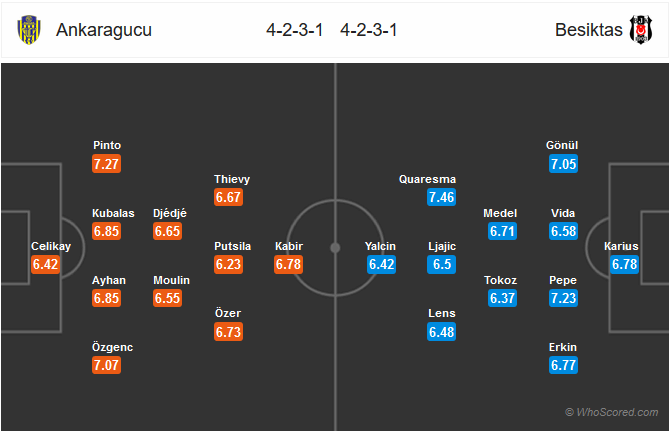Select Celikay goalkeeper rating badge
The width and height of the screenshot is (671, 431).
[x=45, y=264]
